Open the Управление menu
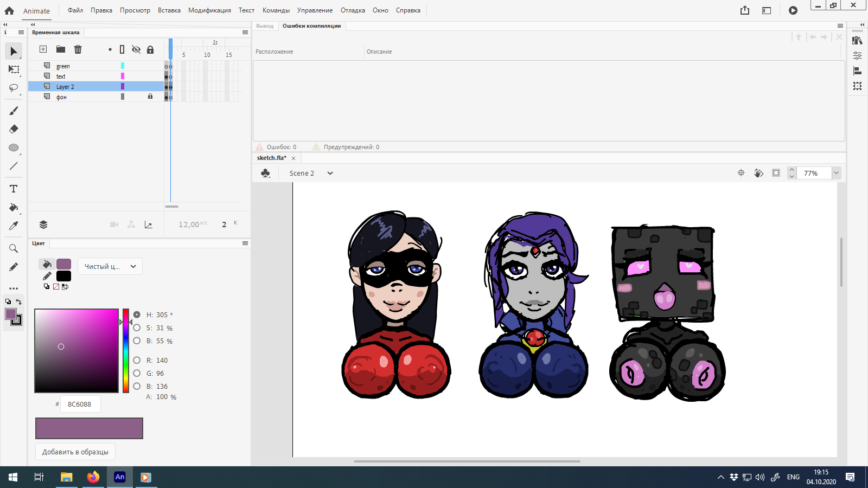868x488 pixels. click(315, 10)
